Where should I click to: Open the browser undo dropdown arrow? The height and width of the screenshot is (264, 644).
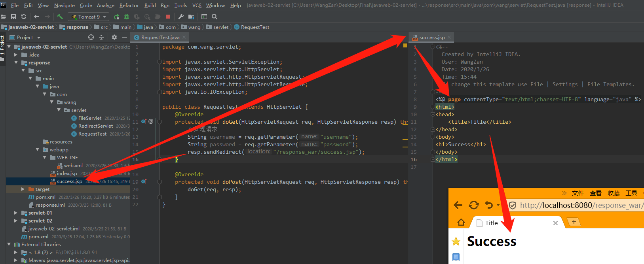pyautogui.click(x=498, y=205)
